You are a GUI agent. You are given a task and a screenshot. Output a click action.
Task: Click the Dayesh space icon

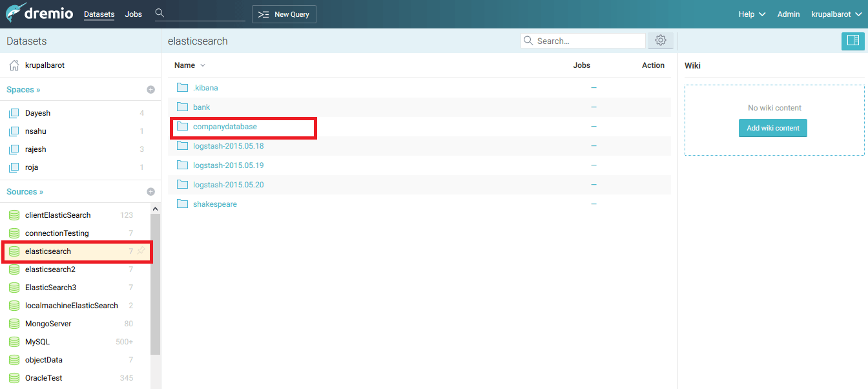pos(14,113)
